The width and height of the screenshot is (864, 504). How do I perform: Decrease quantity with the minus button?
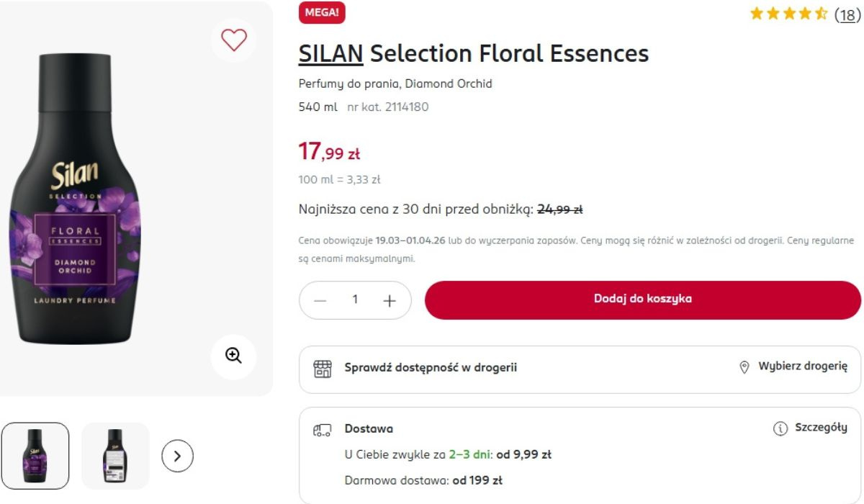320,300
